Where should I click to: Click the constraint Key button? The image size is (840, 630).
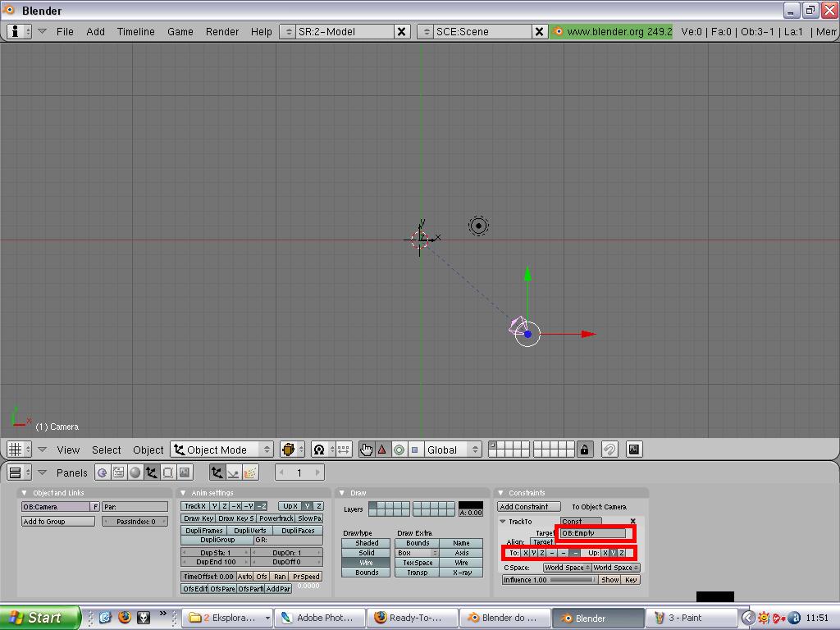pyautogui.click(x=631, y=580)
